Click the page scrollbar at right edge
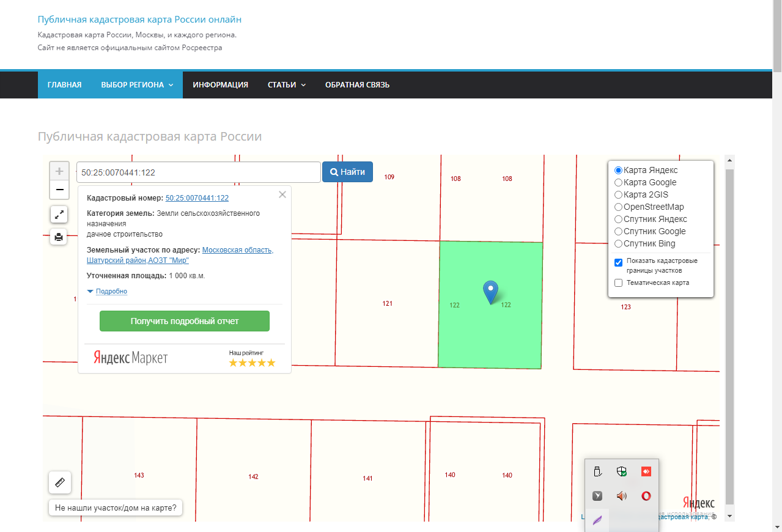The image size is (782, 532). [777, 37]
